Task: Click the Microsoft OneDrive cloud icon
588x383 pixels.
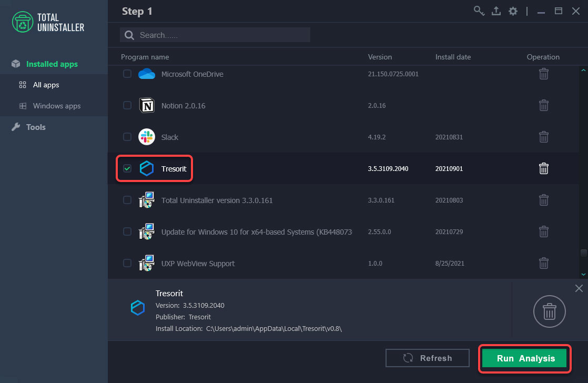Action: coord(147,74)
